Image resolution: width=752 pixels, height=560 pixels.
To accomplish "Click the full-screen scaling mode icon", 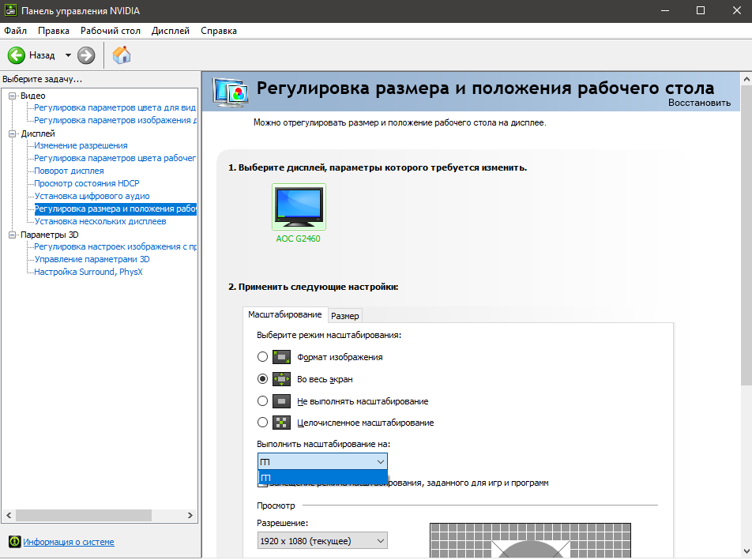I will [x=281, y=379].
